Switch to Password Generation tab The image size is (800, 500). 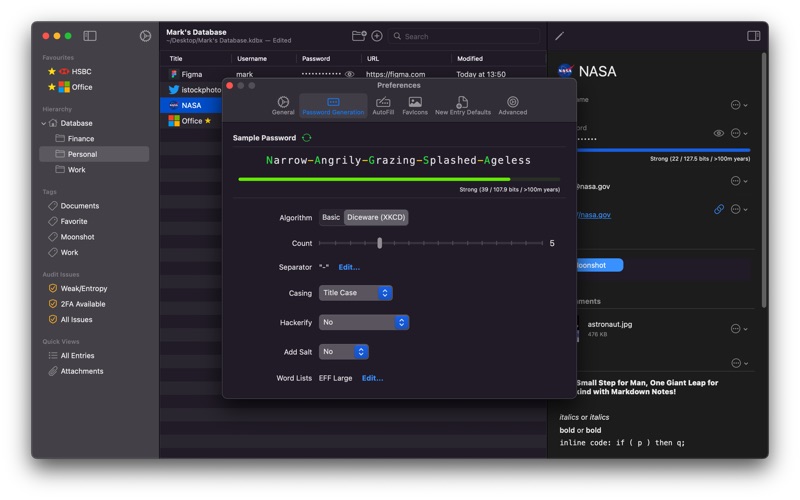click(x=333, y=106)
